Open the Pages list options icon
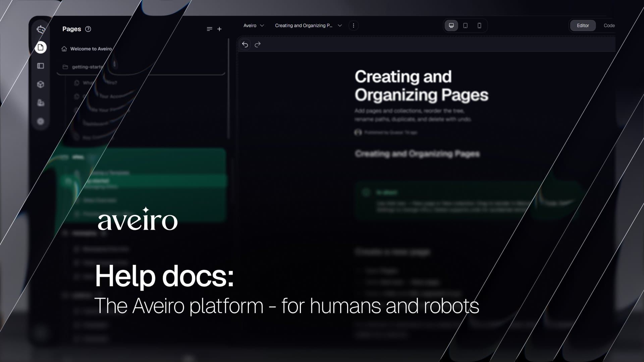644x362 pixels. tap(210, 29)
